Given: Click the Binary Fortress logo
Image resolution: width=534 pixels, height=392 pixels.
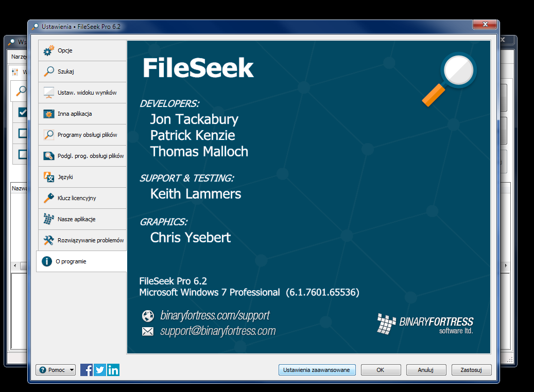Looking at the screenshot, I should tap(425, 324).
